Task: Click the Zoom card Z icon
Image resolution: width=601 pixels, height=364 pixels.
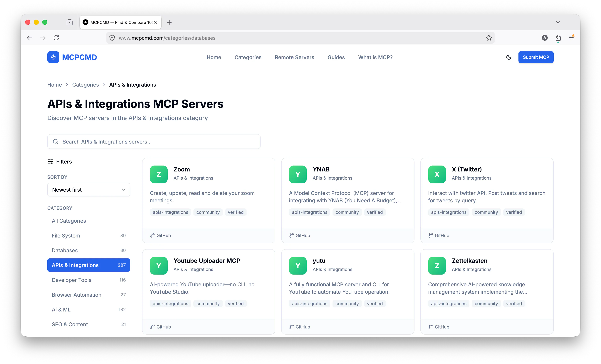Action: point(159,174)
